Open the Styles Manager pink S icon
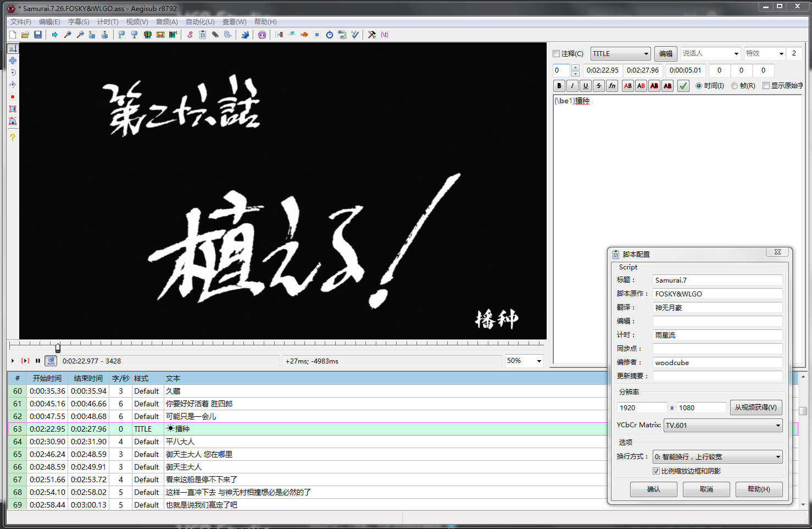The image size is (812, 529). (x=190, y=35)
